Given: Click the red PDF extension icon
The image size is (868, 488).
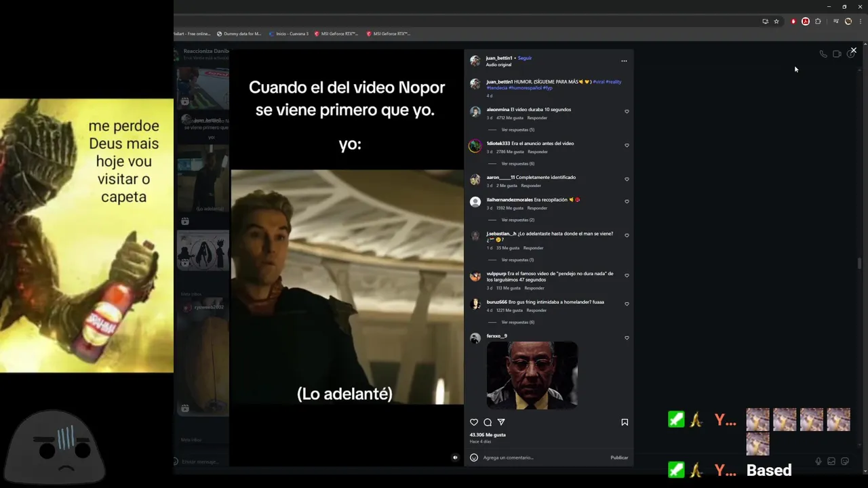Looking at the screenshot, I should pos(806,22).
